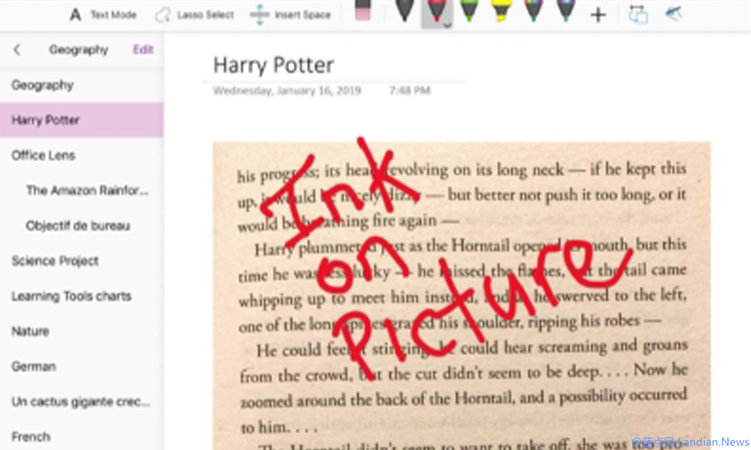Switch to Text Mode
The height and width of the screenshot is (450, 751).
click(x=103, y=15)
